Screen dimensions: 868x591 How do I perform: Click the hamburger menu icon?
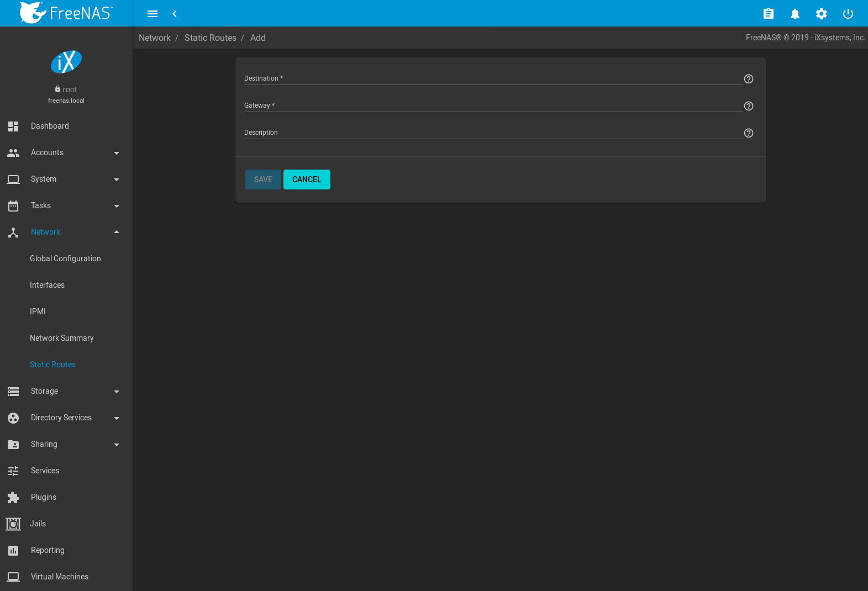tap(152, 14)
